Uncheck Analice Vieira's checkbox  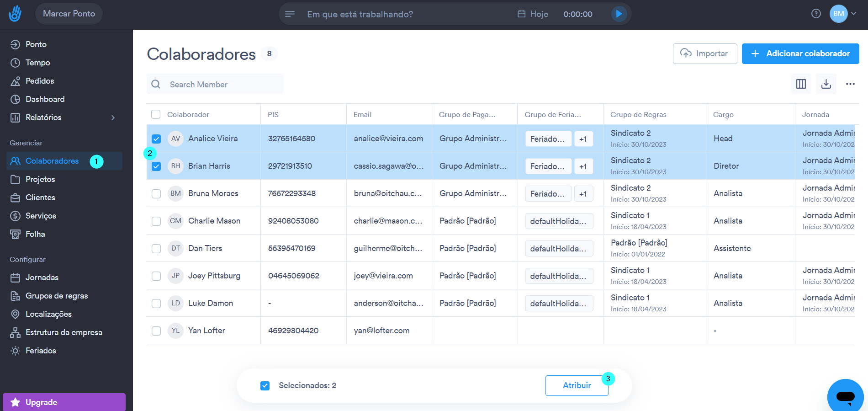pyautogui.click(x=156, y=139)
